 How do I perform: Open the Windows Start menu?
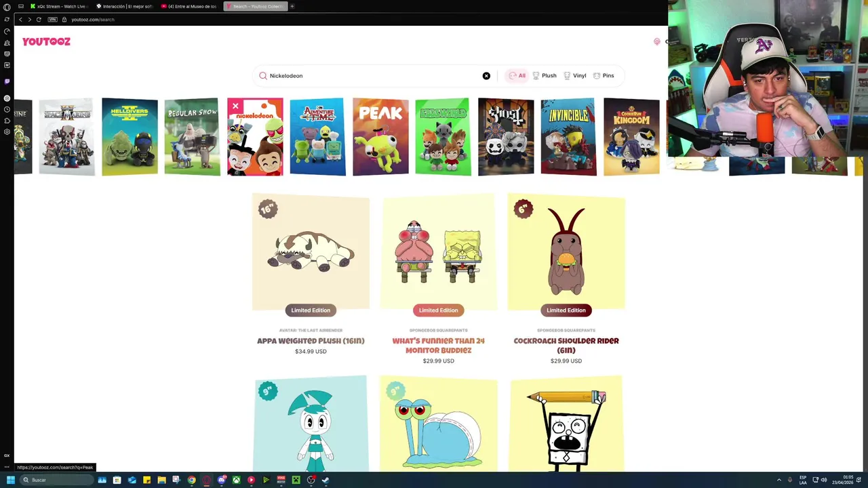[10, 480]
